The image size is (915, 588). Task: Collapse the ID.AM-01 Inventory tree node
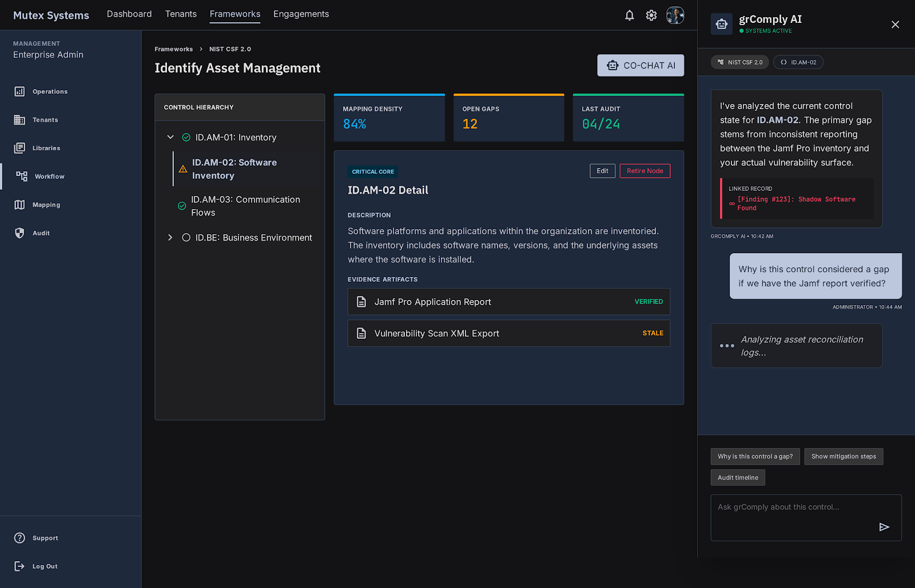(170, 137)
